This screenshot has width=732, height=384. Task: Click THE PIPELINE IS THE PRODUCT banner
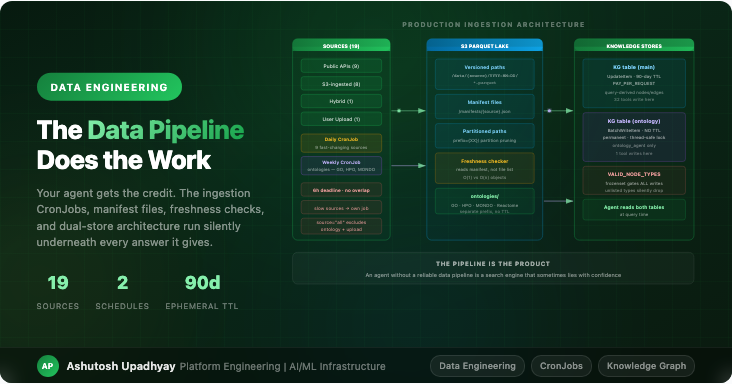493,268
